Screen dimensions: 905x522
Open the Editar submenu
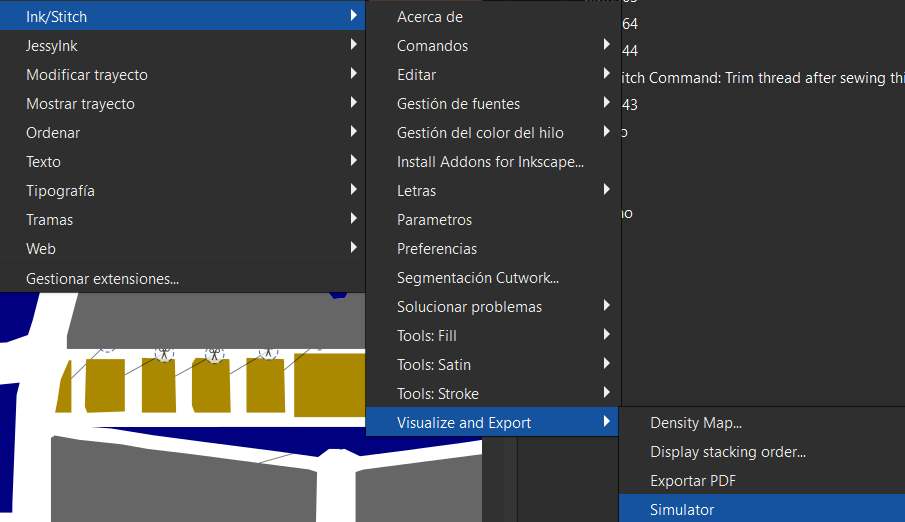[492, 74]
